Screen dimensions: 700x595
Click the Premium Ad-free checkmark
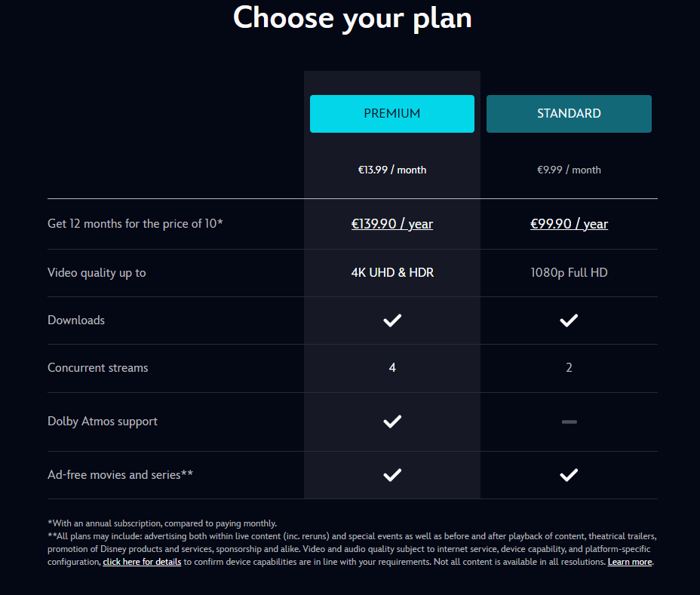[x=392, y=475]
